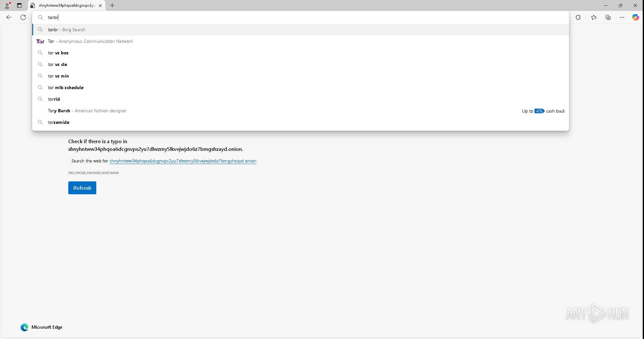
Task: Reload the page with the refresh icon
Action: coord(23,17)
